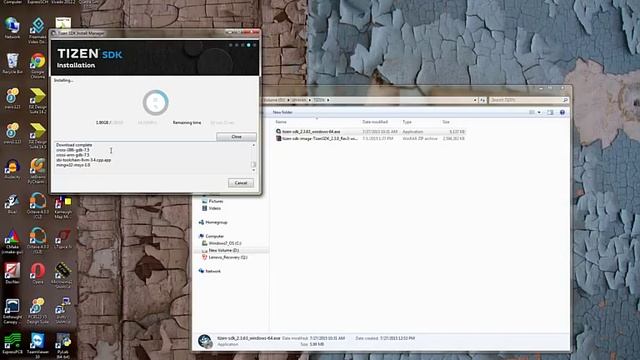Image resolution: width=640 pixels, height=360 pixels.
Task: Launch TeamViewer 10 from the desktop
Action: [x=38, y=346]
